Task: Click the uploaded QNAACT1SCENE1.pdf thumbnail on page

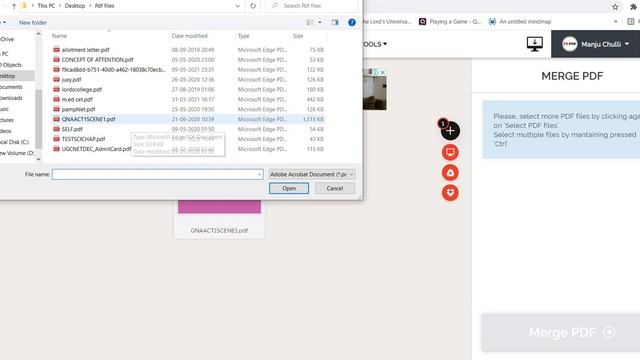Action: [219, 219]
